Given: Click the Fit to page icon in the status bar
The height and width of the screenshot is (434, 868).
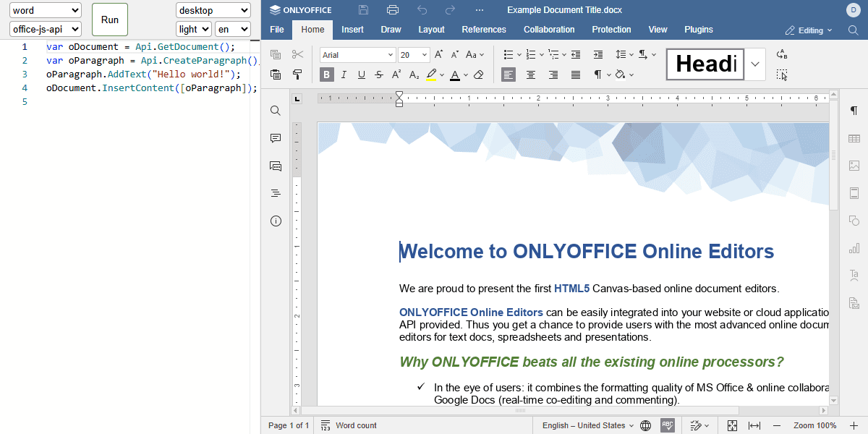Looking at the screenshot, I should click(x=732, y=425).
